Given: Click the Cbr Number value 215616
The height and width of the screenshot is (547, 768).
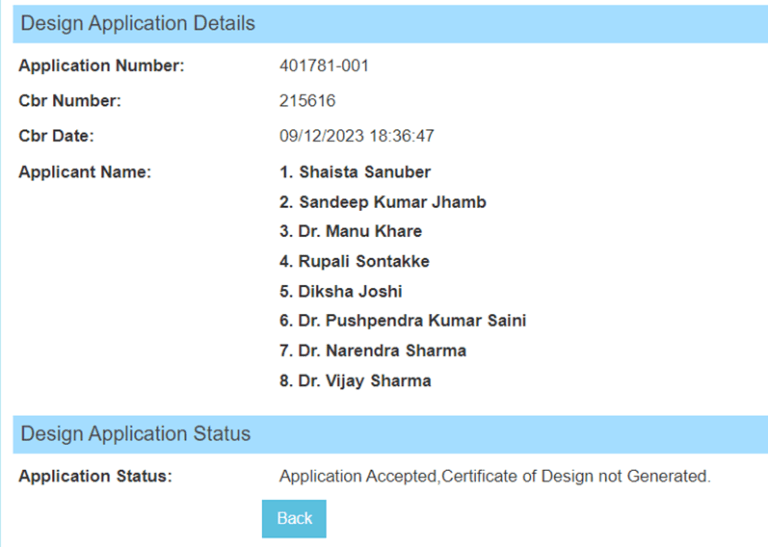Looking at the screenshot, I should pos(307,101).
